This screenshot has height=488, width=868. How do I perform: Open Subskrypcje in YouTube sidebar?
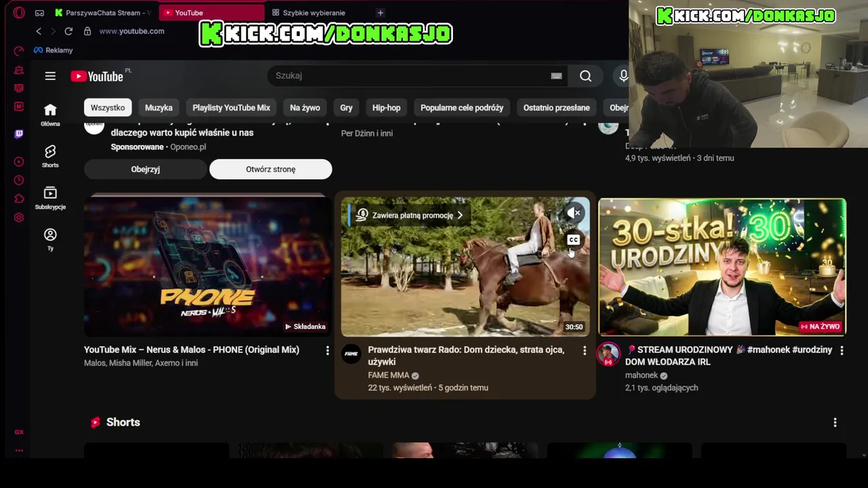click(50, 198)
